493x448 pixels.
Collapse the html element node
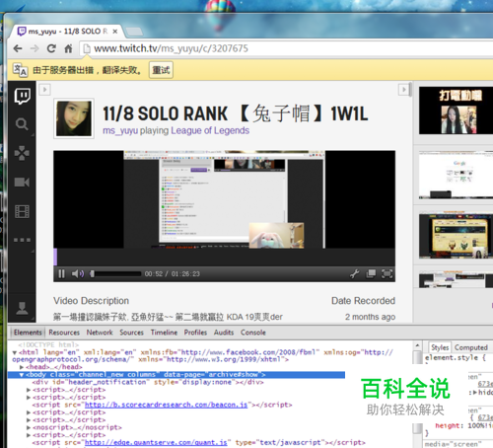pos(15,352)
